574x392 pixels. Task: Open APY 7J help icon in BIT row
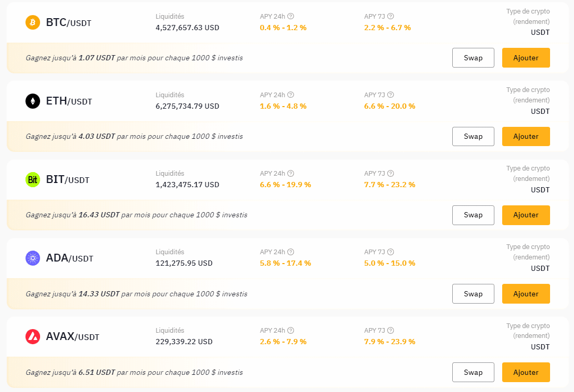[391, 173]
